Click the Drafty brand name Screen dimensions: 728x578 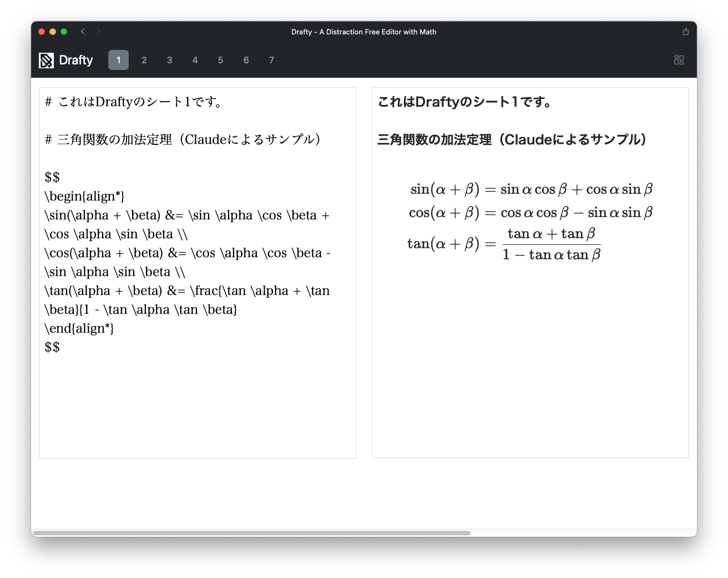[76, 60]
